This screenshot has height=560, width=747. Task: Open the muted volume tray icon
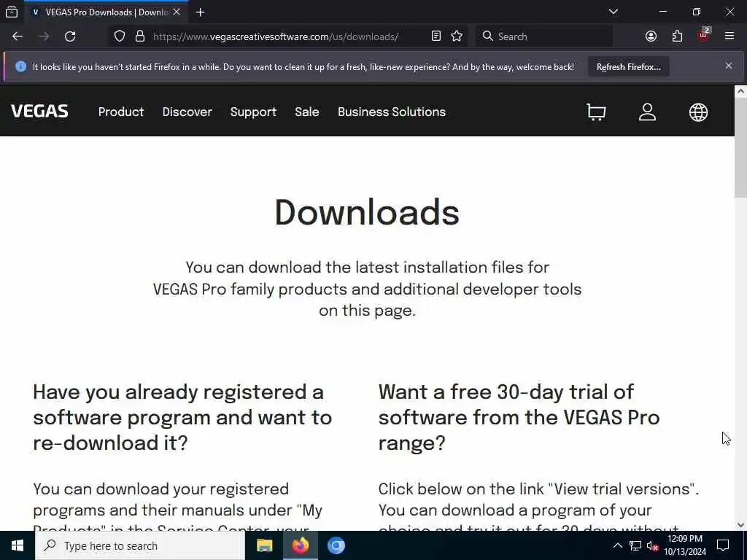pyautogui.click(x=652, y=545)
